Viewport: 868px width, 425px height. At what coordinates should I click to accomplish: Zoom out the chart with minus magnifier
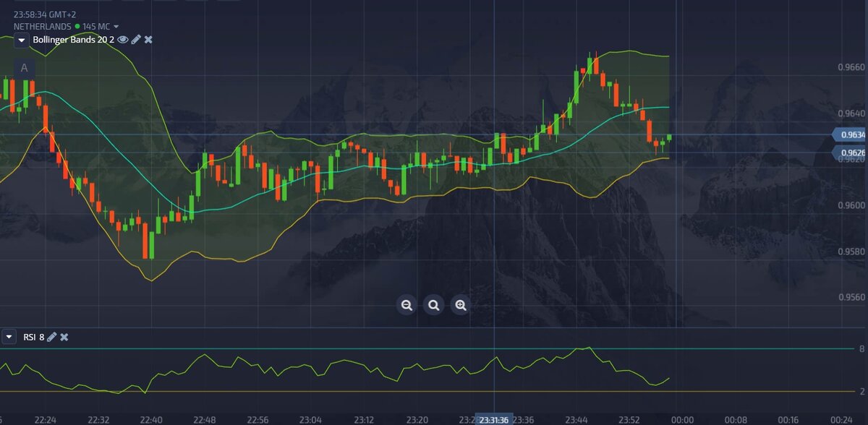(407, 305)
